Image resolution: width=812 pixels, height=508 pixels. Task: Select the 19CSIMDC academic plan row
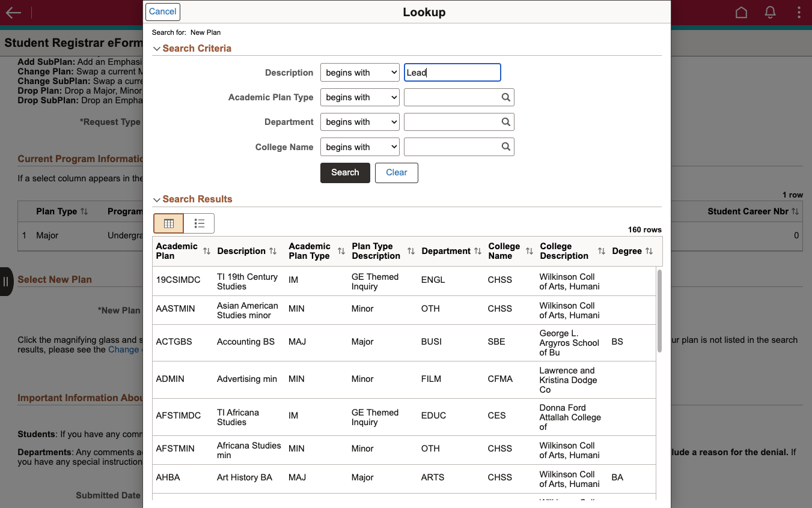click(x=404, y=282)
